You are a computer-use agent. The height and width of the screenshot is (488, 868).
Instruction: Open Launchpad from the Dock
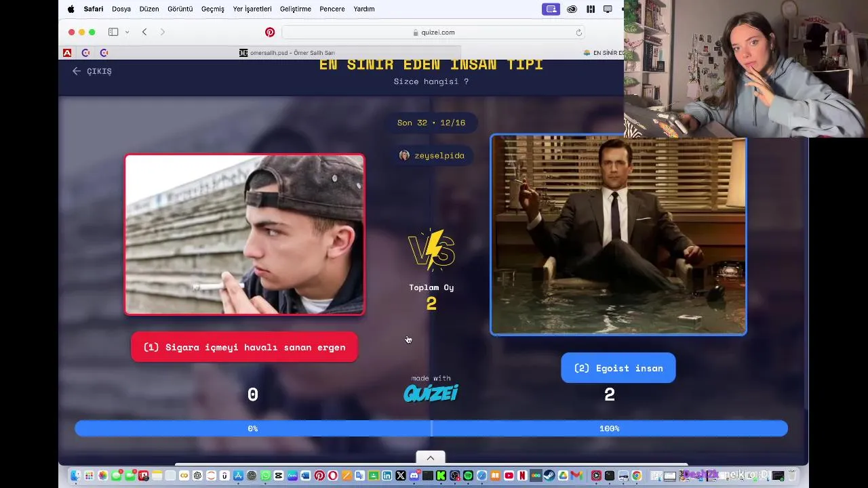90,476
